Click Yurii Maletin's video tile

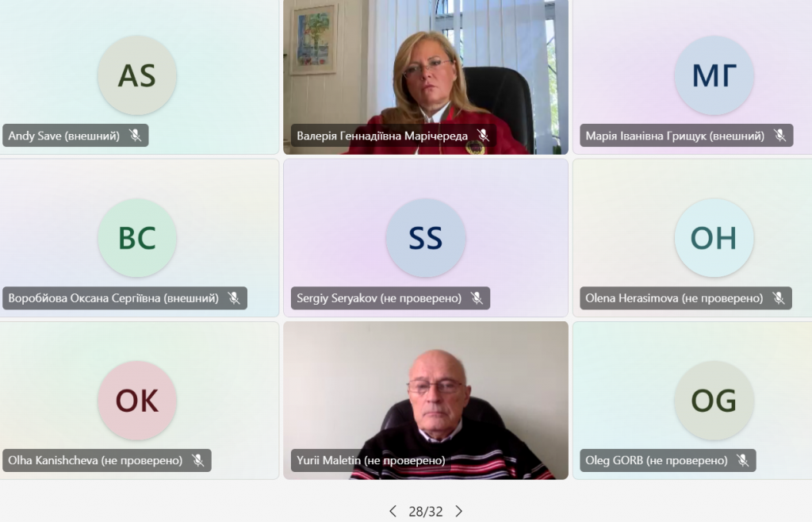click(x=426, y=401)
